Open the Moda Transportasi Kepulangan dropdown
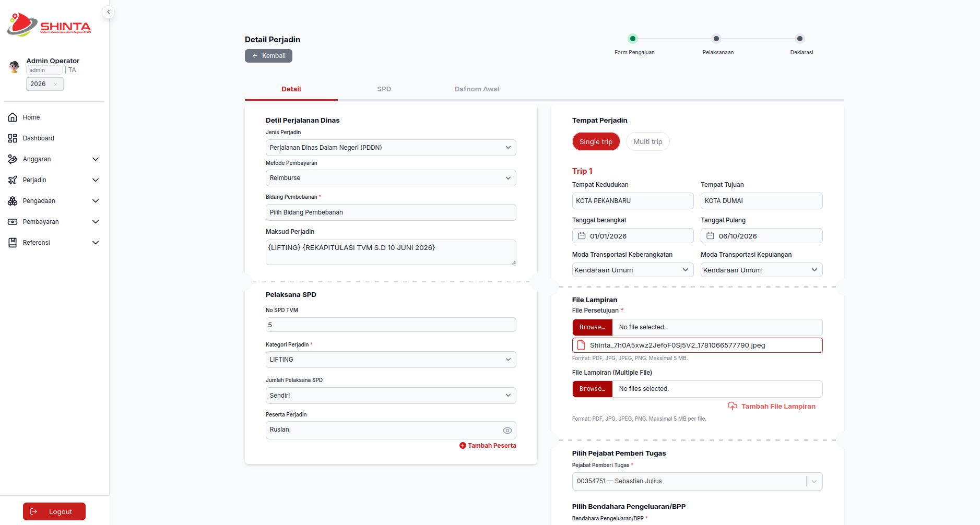Screen dimensions: 980x525 pos(761,270)
